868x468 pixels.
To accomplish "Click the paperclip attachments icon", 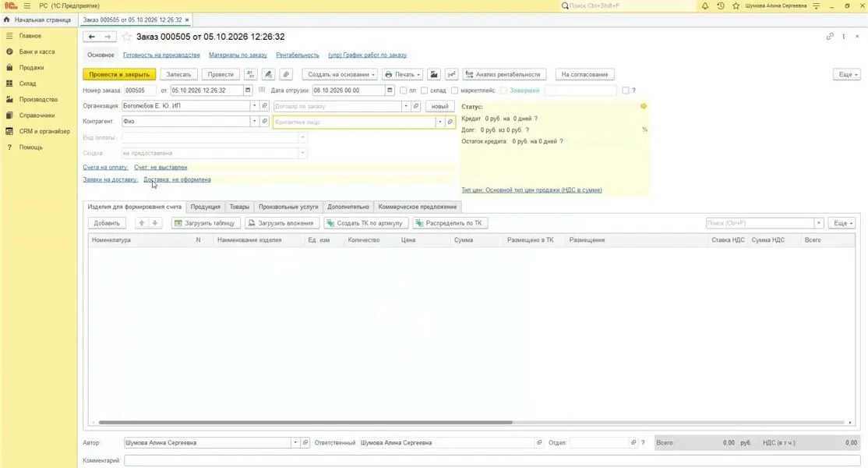I will [x=286, y=74].
